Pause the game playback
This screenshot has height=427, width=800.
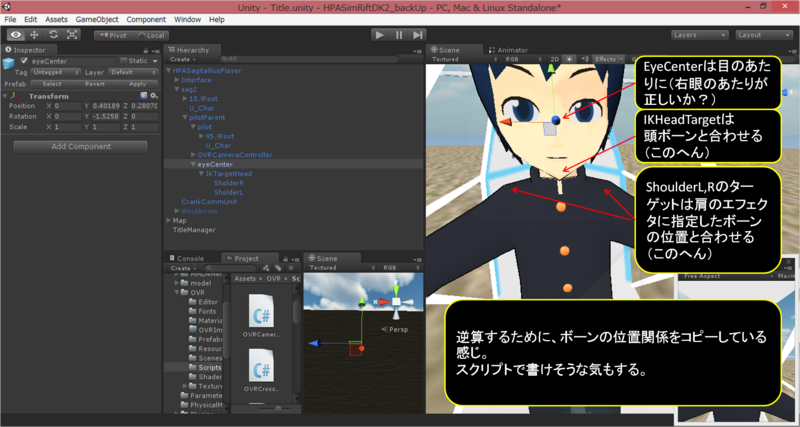click(x=398, y=35)
